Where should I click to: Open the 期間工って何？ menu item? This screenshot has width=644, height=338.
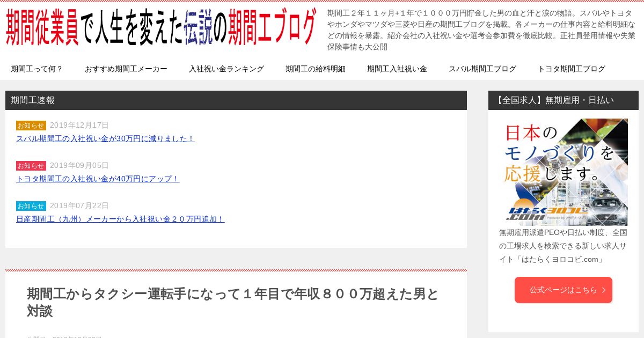click(x=36, y=69)
